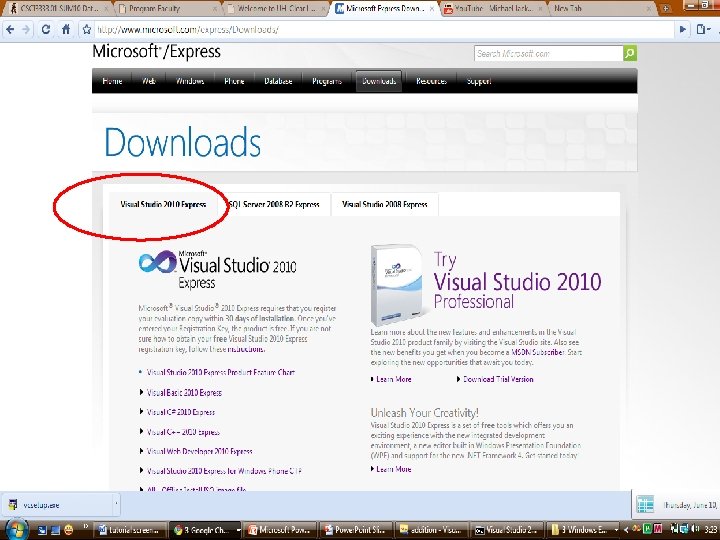The image size is (720, 540).
Task: Open the PowerPoint Slide Show taskbar button
Action: 355,529
